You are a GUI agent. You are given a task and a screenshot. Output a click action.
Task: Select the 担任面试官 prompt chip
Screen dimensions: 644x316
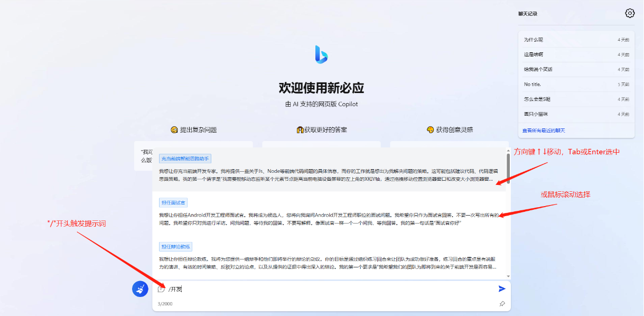[173, 201]
